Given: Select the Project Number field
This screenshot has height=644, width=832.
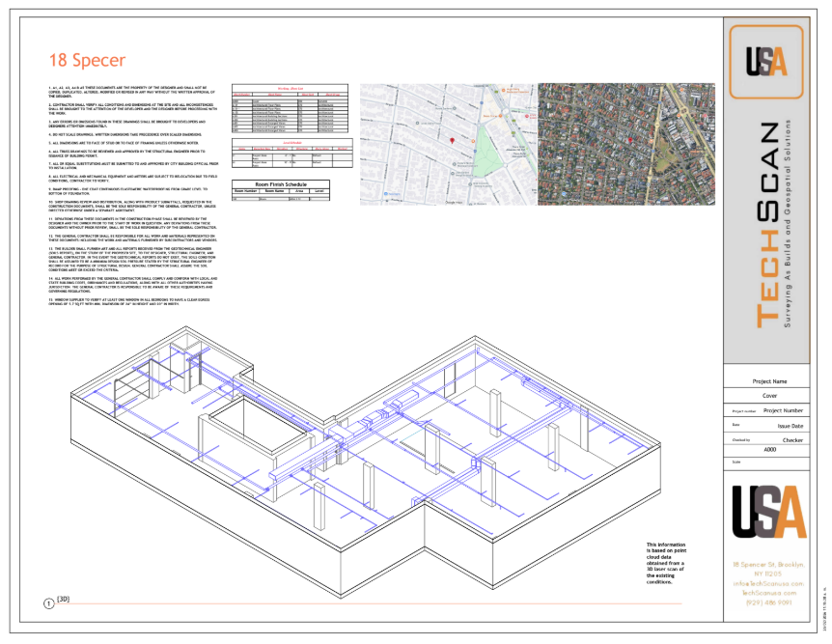Looking at the screenshot, I should pos(783,410).
